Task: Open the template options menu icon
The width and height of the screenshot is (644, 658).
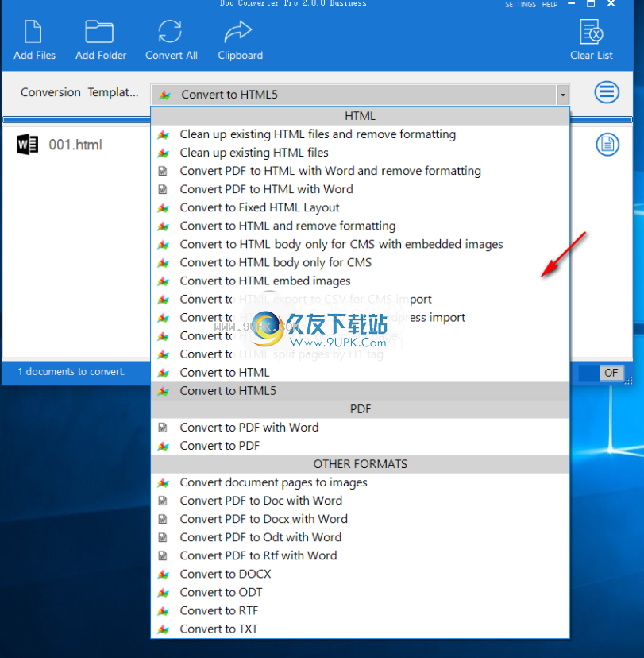Action: pos(607,92)
